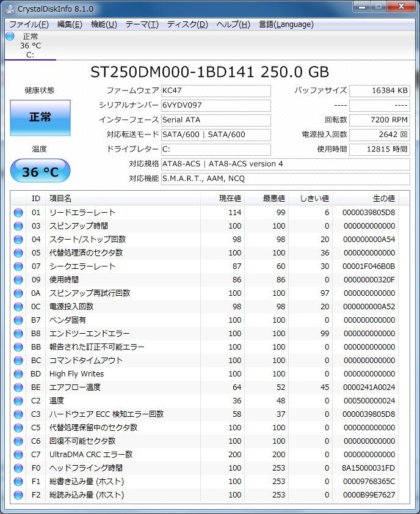Viewport: 420px width, 514px height.
Task: Click the 最悪値 column header
Action: (266, 198)
